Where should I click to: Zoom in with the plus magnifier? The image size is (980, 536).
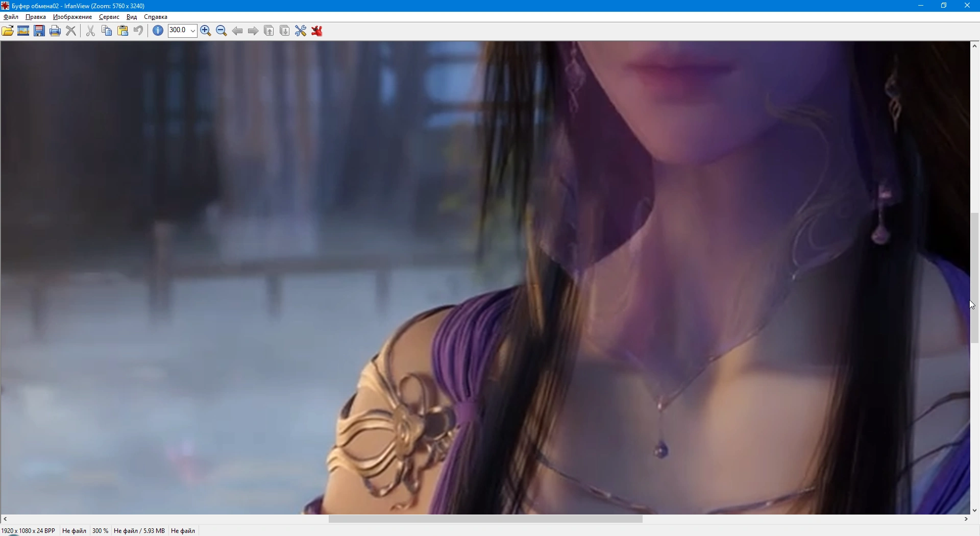pyautogui.click(x=206, y=31)
